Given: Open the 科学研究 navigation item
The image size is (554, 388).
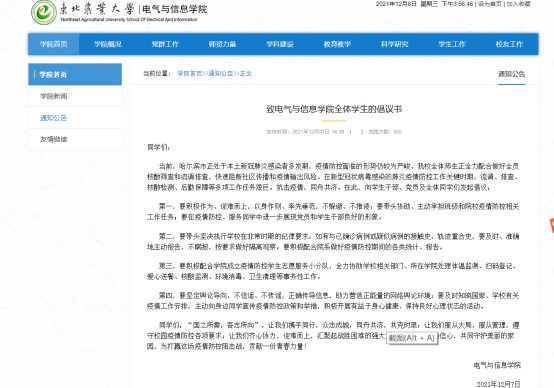Looking at the screenshot, I should pyautogui.click(x=395, y=44).
